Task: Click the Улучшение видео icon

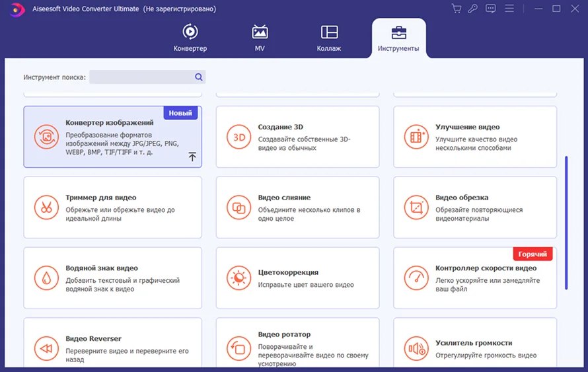Action: click(416, 137)
